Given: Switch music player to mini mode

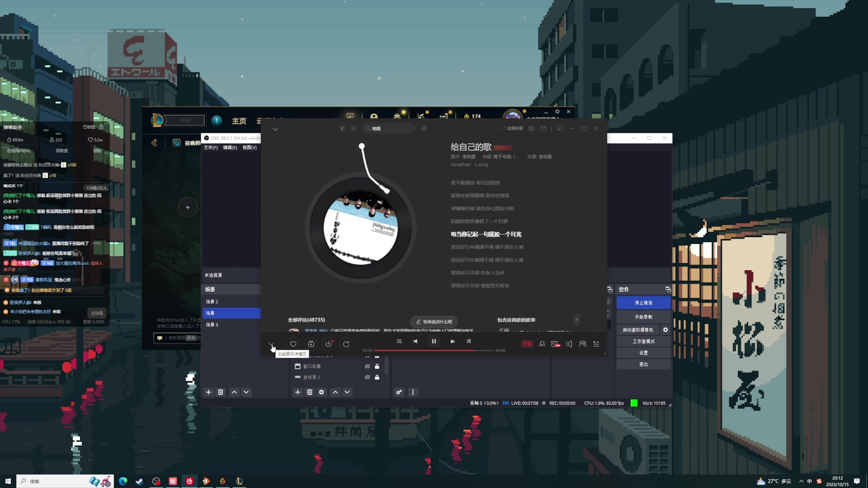Looking at the screenshot, I should click(560, 128).
